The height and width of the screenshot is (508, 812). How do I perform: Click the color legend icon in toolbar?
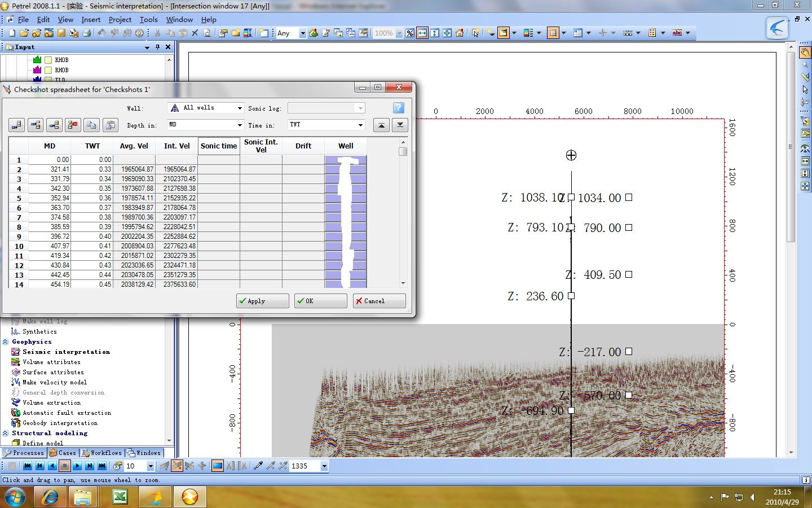point(528,33)
